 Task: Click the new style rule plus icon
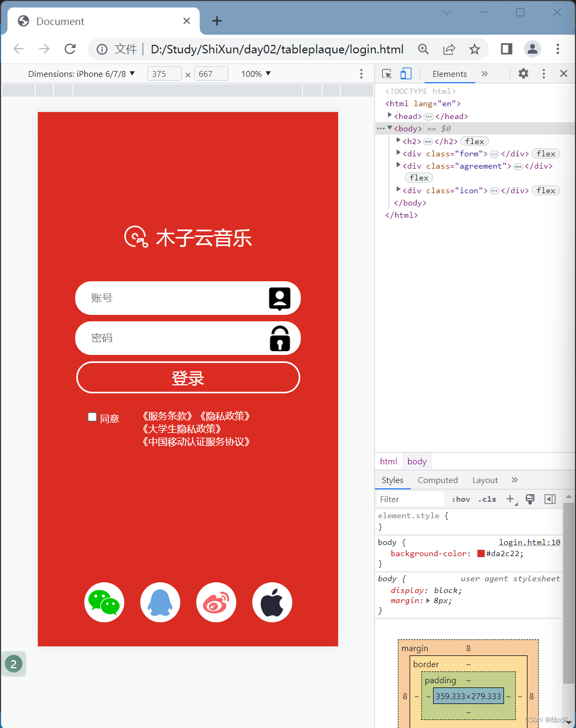pos(510,499)
